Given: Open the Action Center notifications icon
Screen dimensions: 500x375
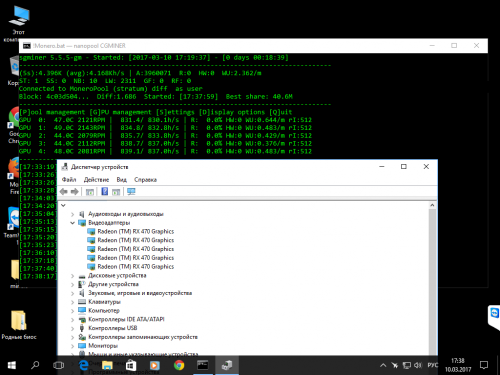Looking at the screenshot, I should (484, 365).
